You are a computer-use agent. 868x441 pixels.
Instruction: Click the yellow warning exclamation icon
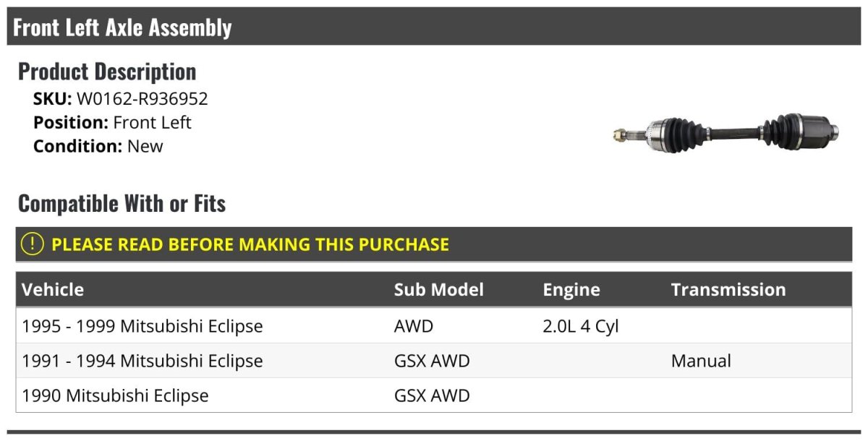pos(33,244)
